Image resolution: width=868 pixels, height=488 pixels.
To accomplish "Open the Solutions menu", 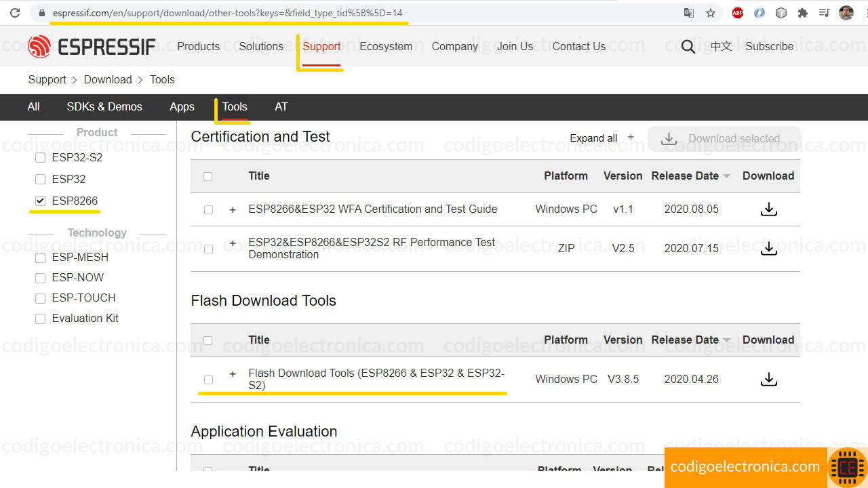I will [x=261, y=46].
